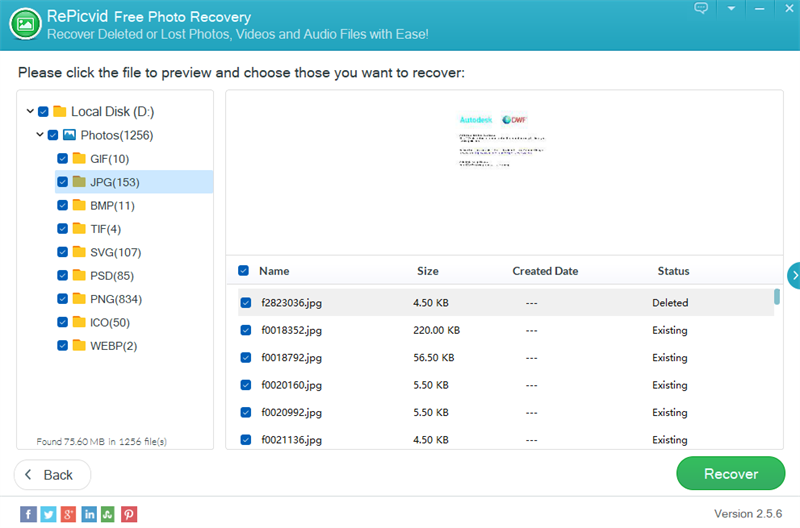Share on Facebook icon
Image resolution: width=800 pixels, height=528 pixels.
28,514
